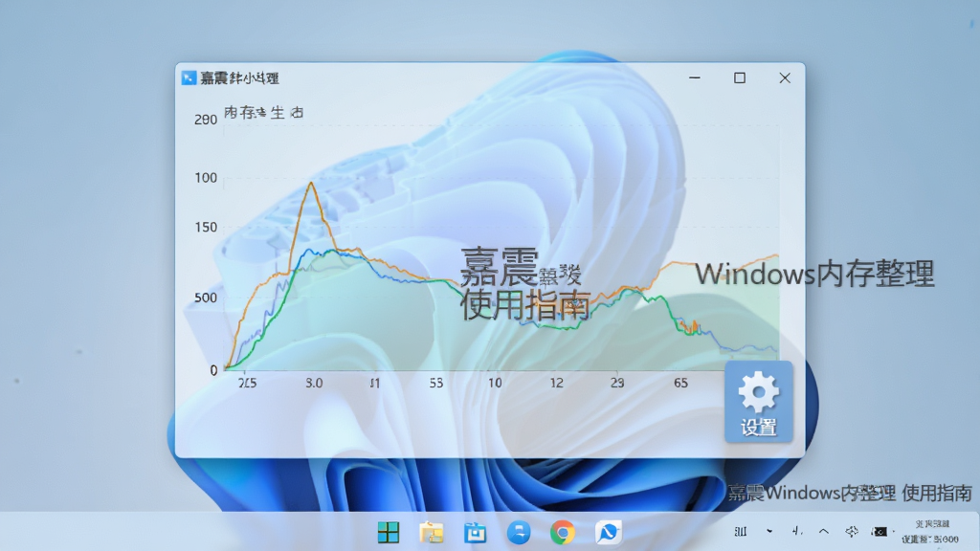Click the y-axis label 150

[206, 228]
